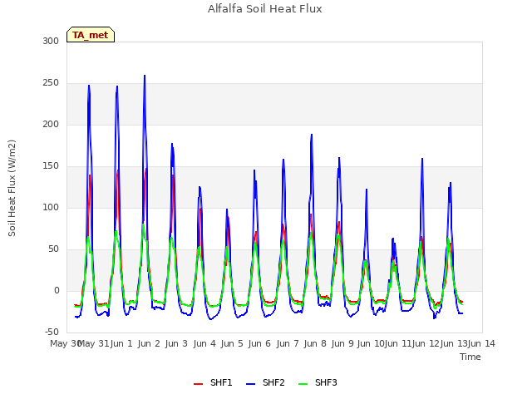Viewport: 532px width, 399px height.
Task: Click the blue SHF2 legend color marker
Action: [x=250, y=384]
